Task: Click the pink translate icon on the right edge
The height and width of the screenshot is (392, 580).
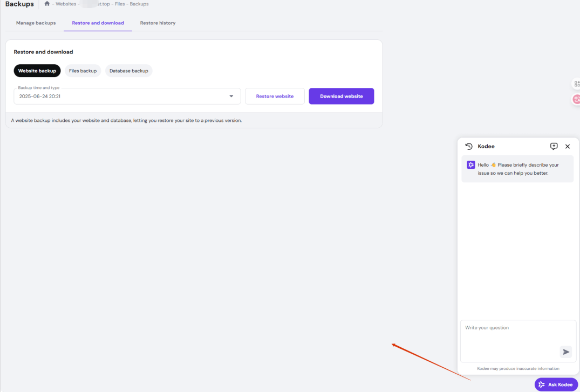Action: tap(576, 99)
